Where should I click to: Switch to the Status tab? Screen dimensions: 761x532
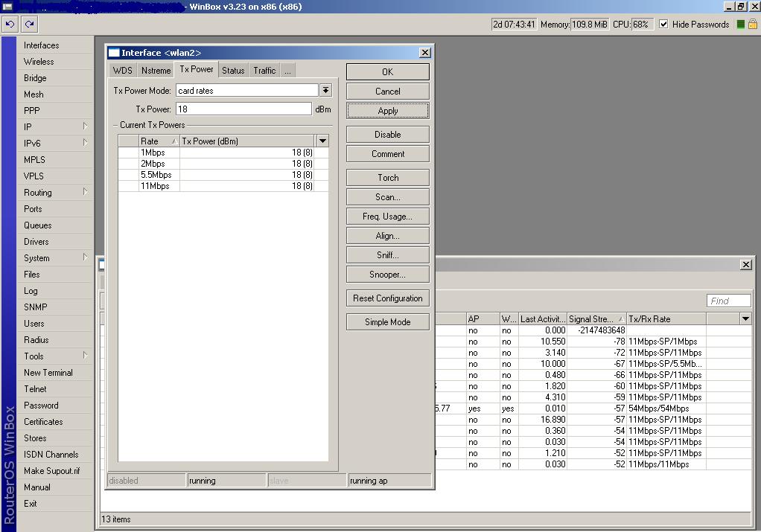233,71
